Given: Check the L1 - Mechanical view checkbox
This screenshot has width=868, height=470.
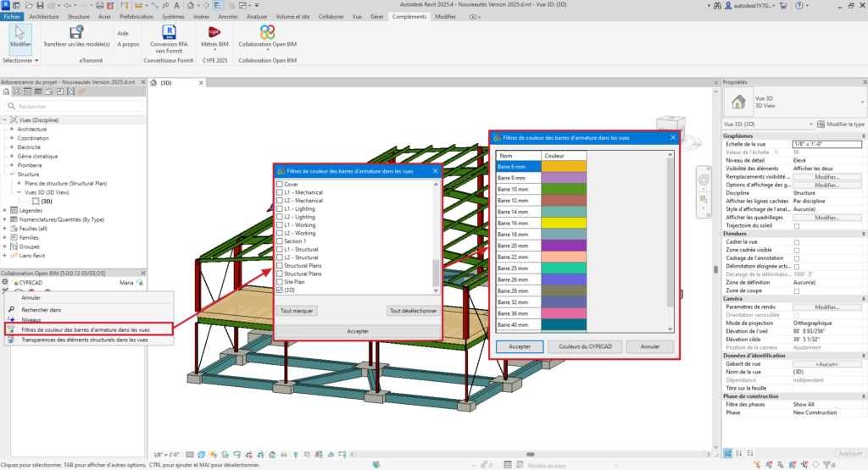Looking at the screenshot, I should (x=280, y=192).
